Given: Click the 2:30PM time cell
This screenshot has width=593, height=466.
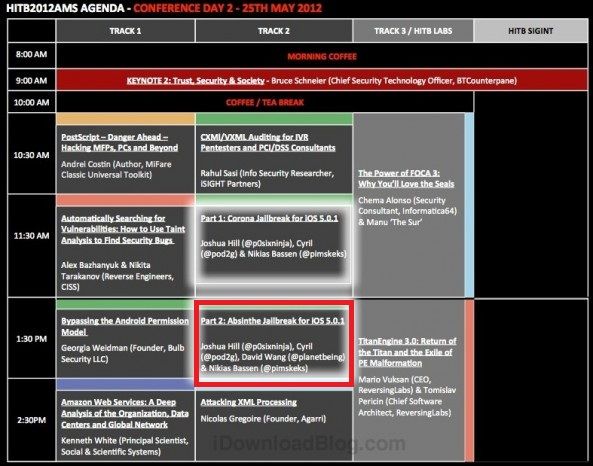Looking at the screenshot, I should (x=31, y=420).
